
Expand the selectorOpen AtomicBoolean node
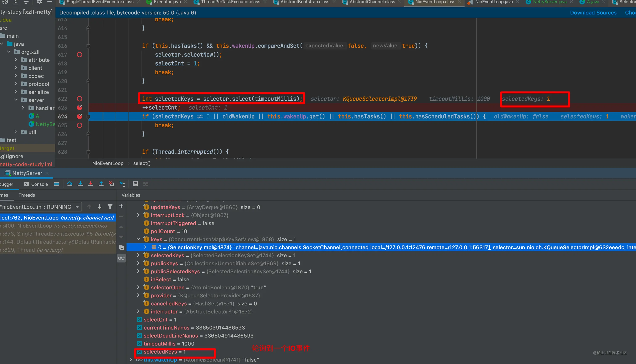[x=138, y=288]
